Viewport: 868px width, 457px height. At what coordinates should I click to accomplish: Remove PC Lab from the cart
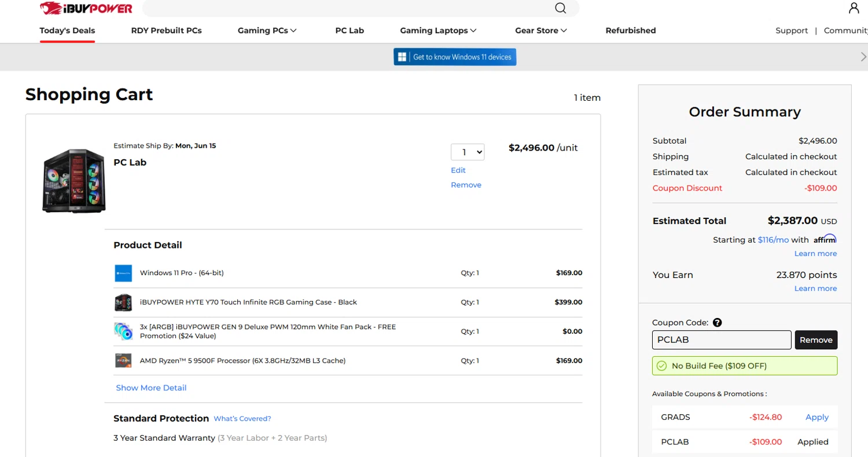click(x=466, y=185)
